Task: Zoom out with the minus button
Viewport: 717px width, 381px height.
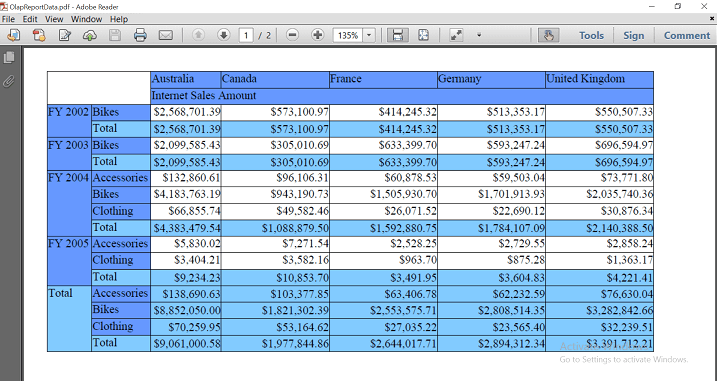Action: (x=292, y=35)
